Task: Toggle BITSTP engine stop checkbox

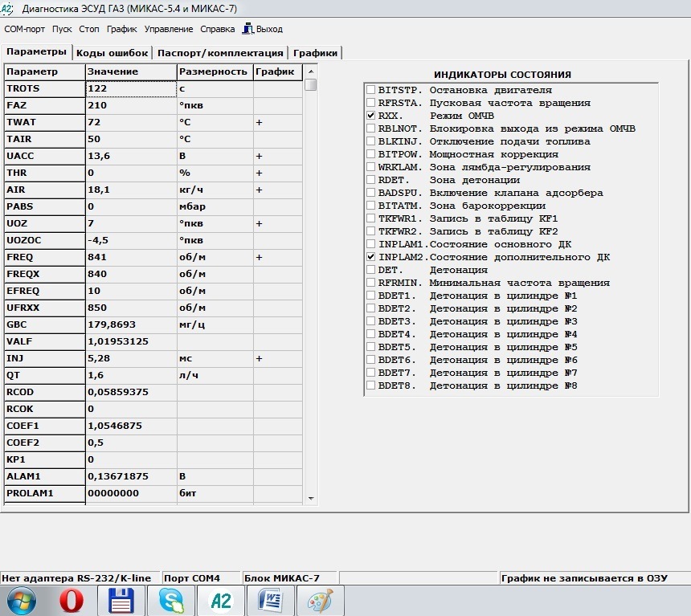Action: coord(371,90)
